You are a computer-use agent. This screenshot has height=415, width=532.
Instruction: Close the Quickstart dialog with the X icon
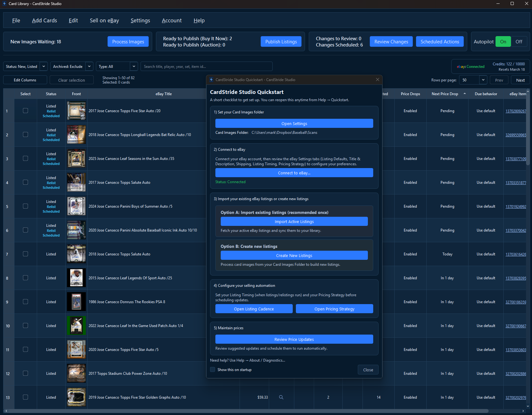click(378, 80)
